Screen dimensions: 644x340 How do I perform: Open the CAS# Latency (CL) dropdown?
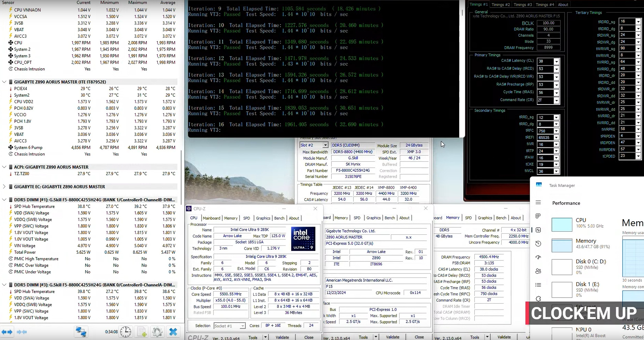pyautogui.click(x=556, y=61)
